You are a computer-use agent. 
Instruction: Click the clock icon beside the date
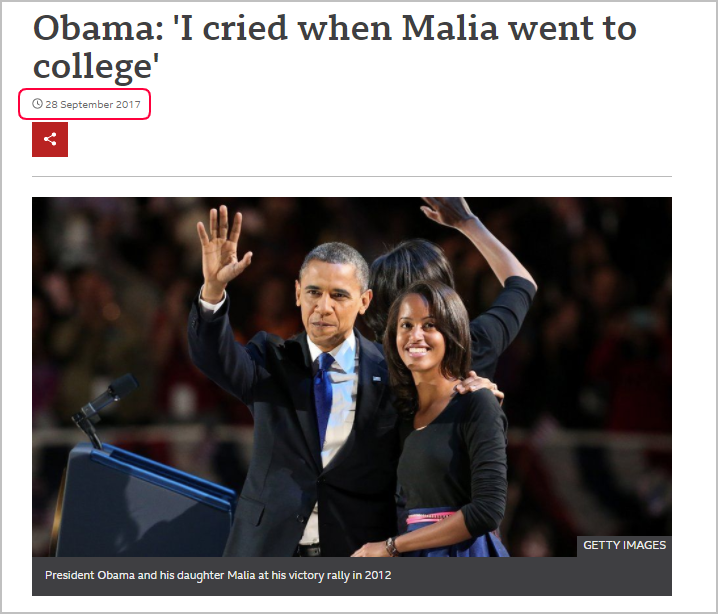pos(37,104)
